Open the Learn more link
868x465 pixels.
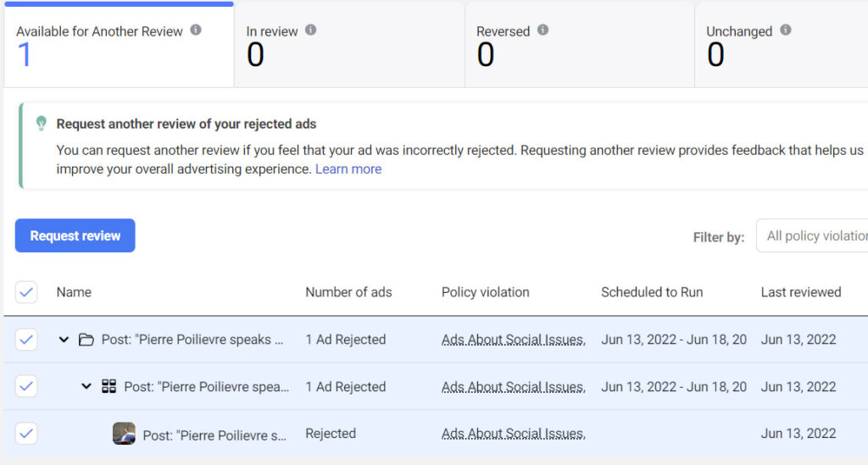tap(348, 169)
